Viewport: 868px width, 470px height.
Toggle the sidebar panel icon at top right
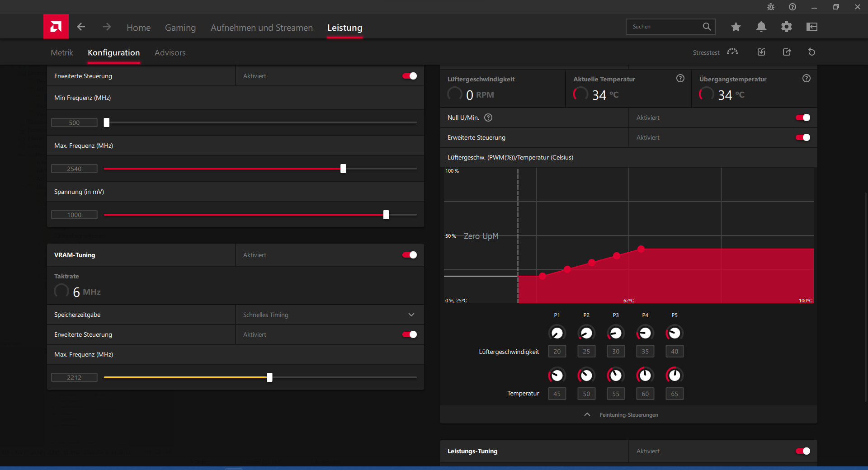pyautogui.click(x=812, y=27)
